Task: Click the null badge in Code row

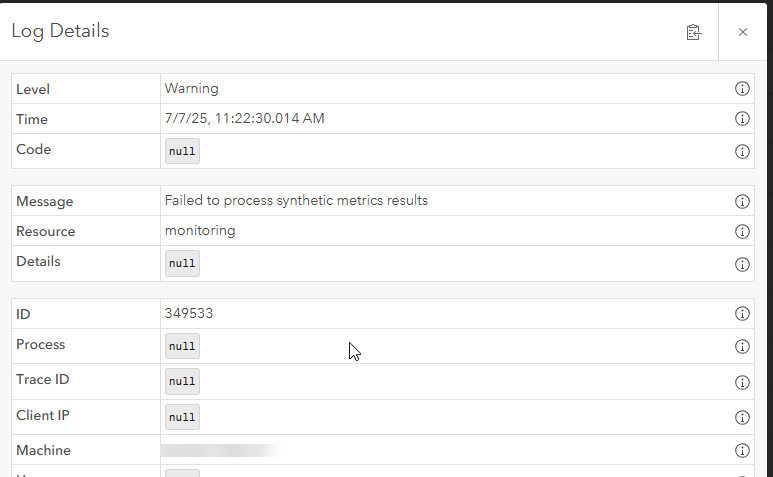Action: point(182,151)
